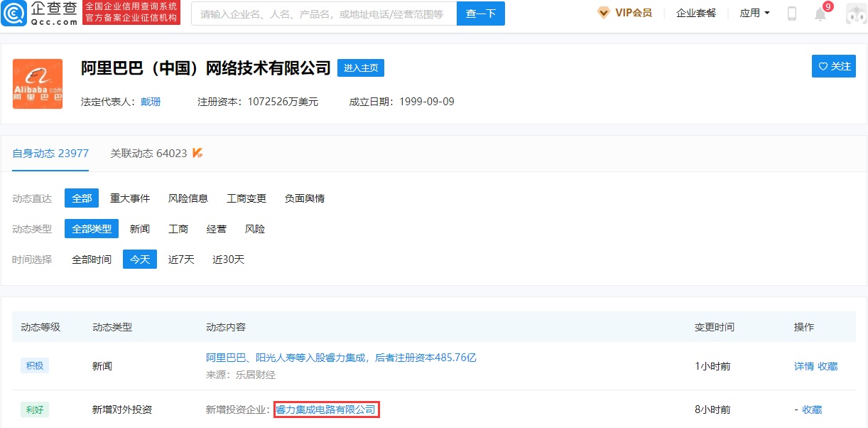This screenshot has width=868, height=428.
Task: Open the notification bell with 9 alerts
Action: [x=820, y=14]
